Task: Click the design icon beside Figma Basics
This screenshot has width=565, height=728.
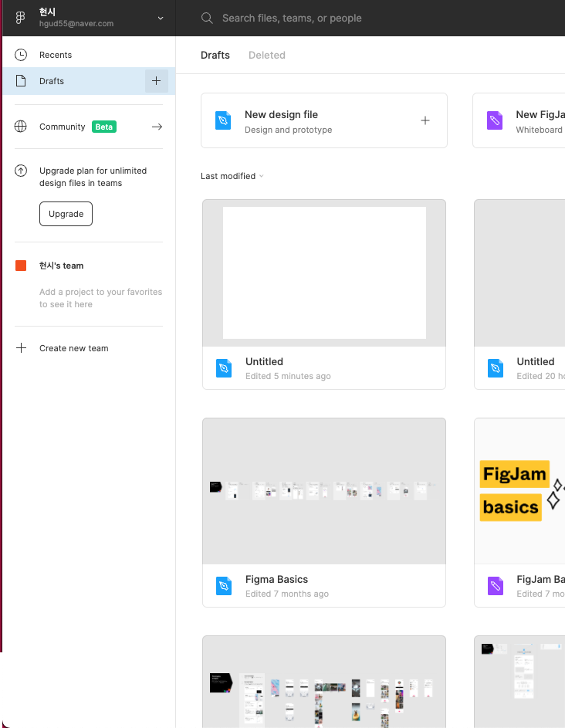Action: [x=224, y=586]
